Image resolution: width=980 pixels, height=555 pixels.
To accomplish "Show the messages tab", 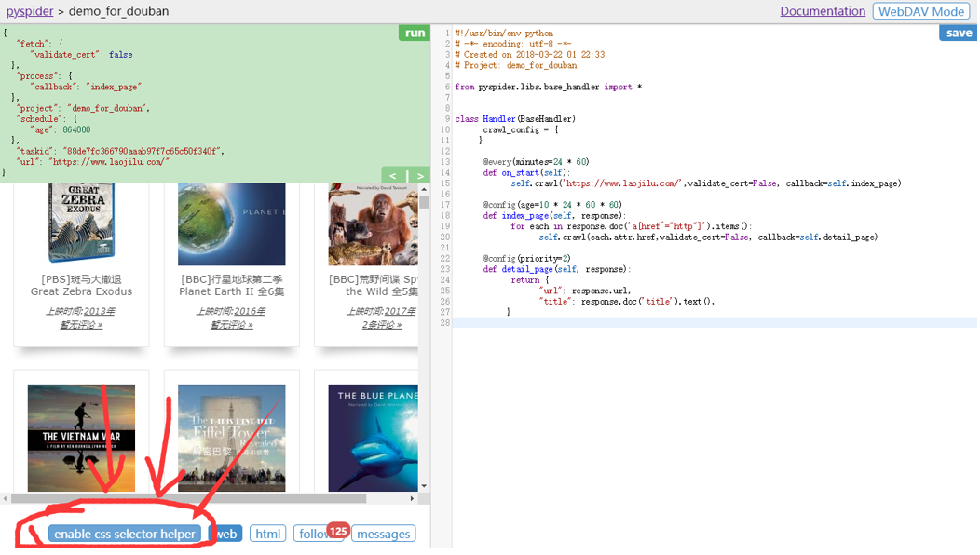I will click(383, 534).
